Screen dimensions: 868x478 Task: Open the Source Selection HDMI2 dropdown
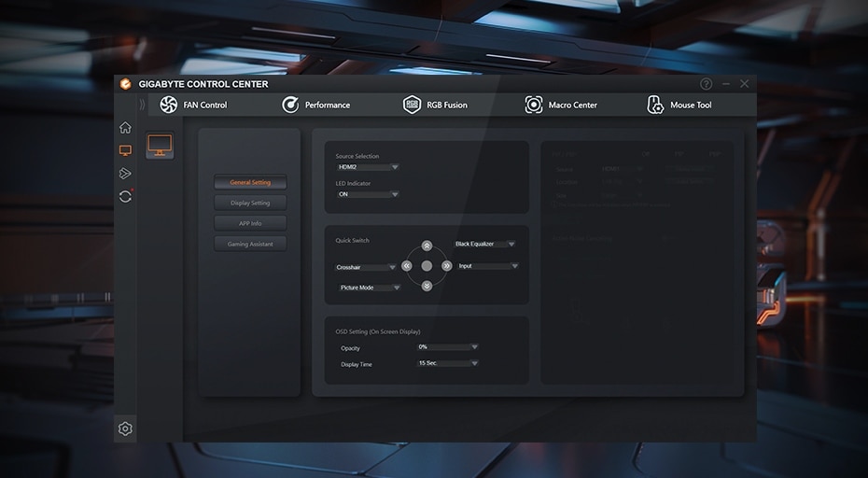coord(368,167)
